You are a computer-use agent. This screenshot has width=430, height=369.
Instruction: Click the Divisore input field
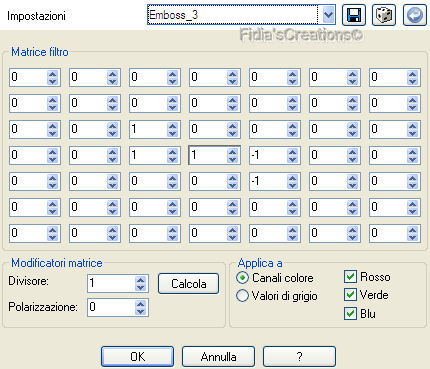[x=111, y=283]
